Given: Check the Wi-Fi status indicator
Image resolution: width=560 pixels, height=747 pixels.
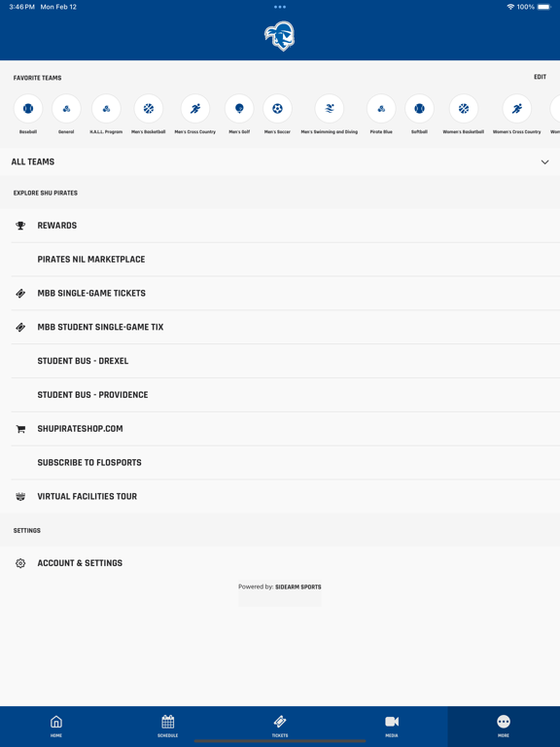Looking at the screenshot, I should 510,7.
